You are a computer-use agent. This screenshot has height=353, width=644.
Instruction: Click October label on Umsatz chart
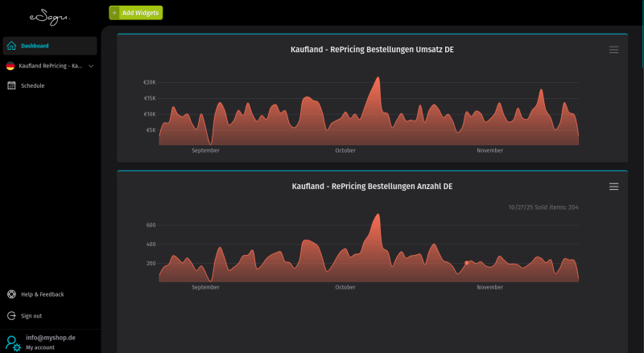[345, 150]
